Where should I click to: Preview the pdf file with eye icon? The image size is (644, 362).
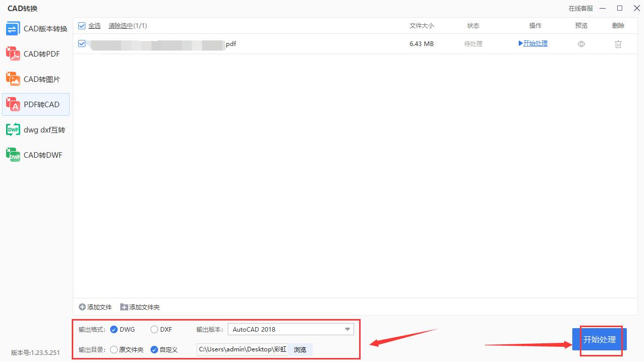coord(581,44)
